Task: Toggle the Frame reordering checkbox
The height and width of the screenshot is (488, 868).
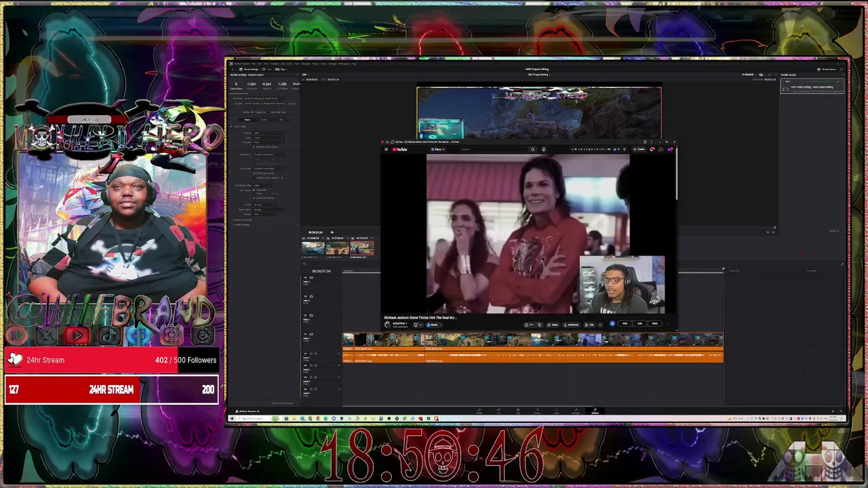Action: tap(254, 198)
